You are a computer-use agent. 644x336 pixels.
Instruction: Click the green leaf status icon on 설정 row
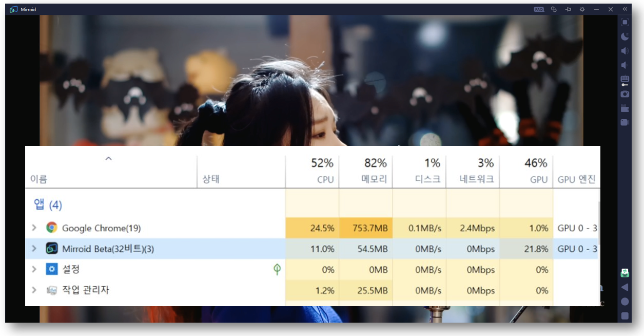click(x=277, y=269)
